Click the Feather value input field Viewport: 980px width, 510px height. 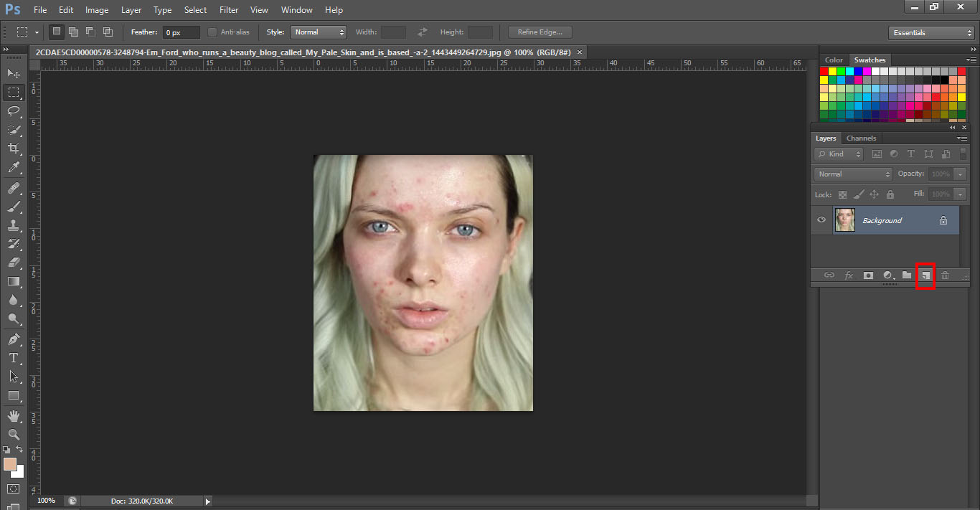(181, 32)
